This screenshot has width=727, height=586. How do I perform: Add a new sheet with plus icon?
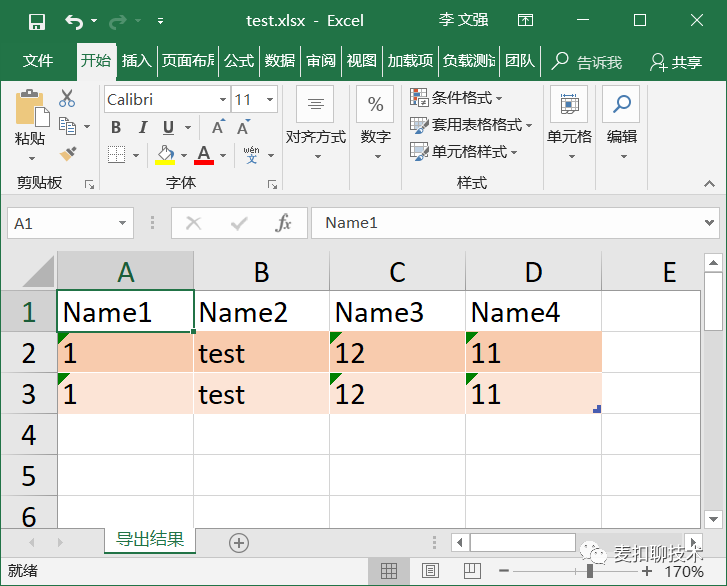tap(239, 542)
